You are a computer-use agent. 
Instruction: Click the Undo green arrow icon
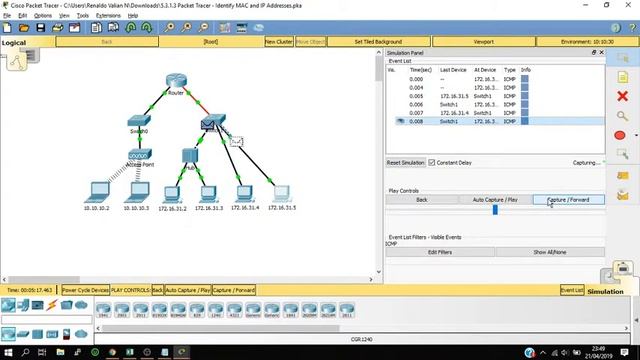point(131,28)
